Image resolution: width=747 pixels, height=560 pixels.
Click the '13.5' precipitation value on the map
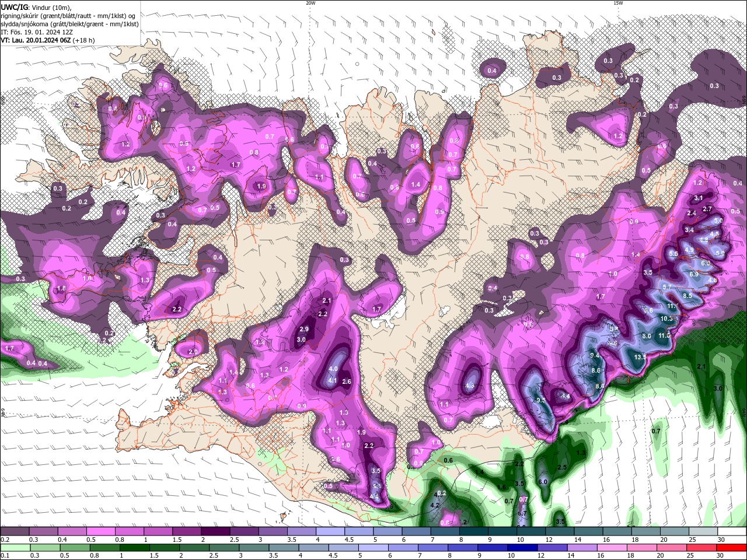coord(640,357)
